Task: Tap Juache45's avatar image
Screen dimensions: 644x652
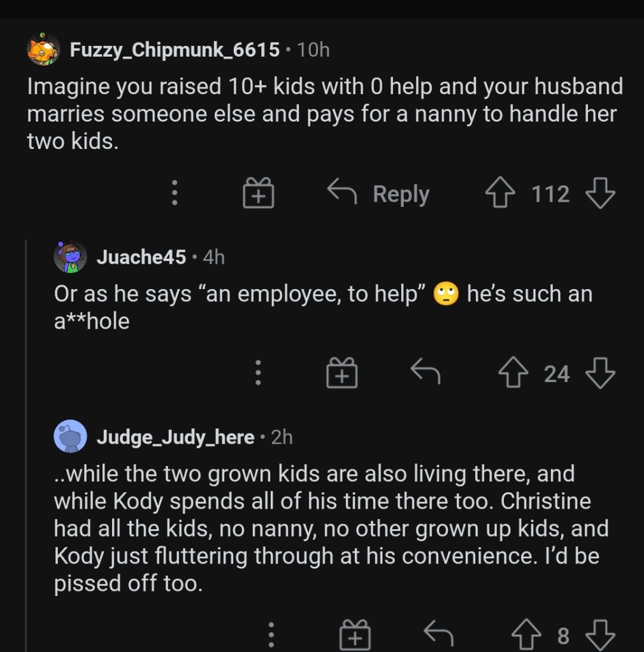Action: [x=70, y=257]
